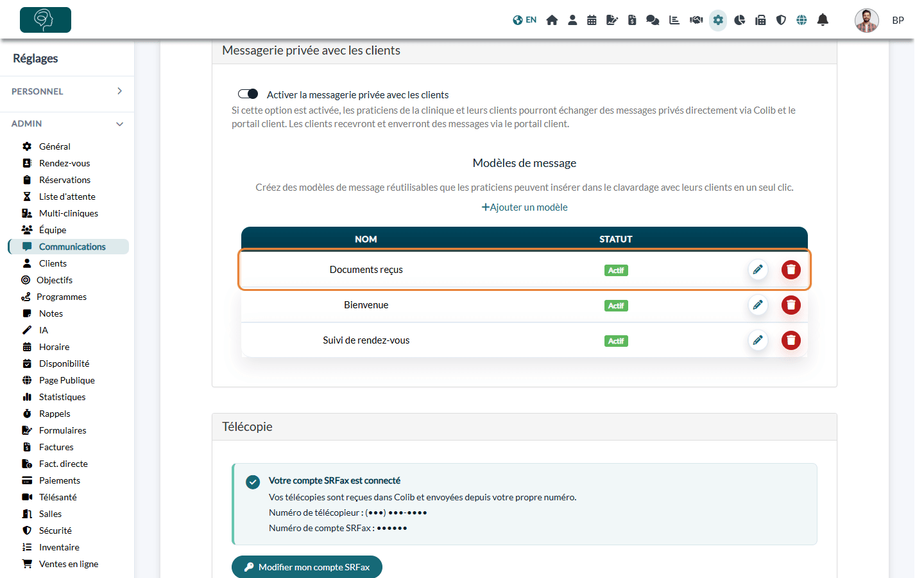Click the shield icon in top bar
Viewport: 924px width, 578px height.
[781, 20]
